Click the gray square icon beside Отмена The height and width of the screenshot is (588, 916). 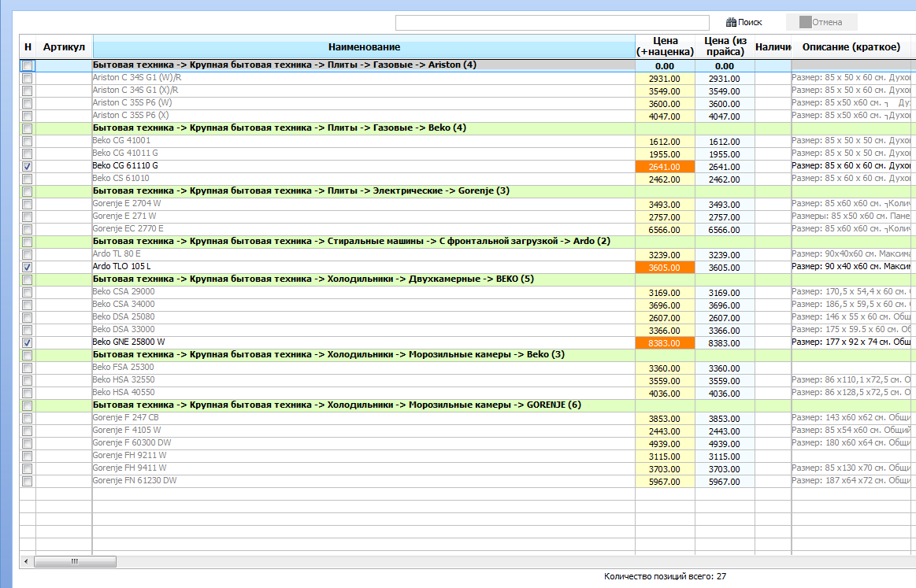(805, 22)
